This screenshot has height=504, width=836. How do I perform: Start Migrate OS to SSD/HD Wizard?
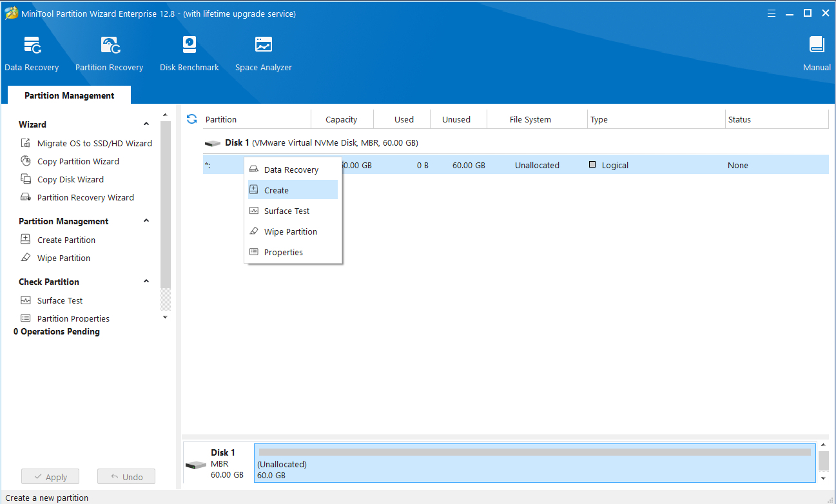click(x=94, y=143)
